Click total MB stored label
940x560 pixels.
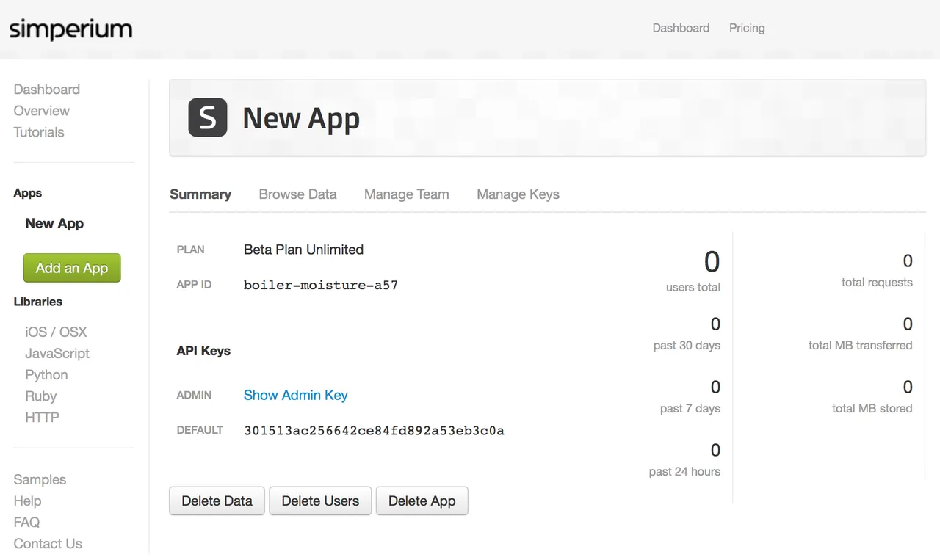(872, 408)
